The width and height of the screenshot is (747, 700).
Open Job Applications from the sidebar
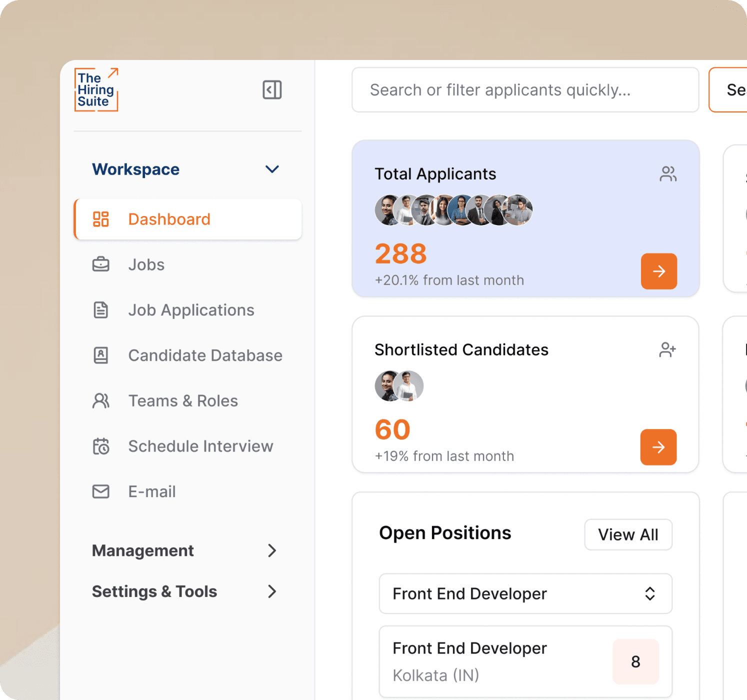(191, 310)
